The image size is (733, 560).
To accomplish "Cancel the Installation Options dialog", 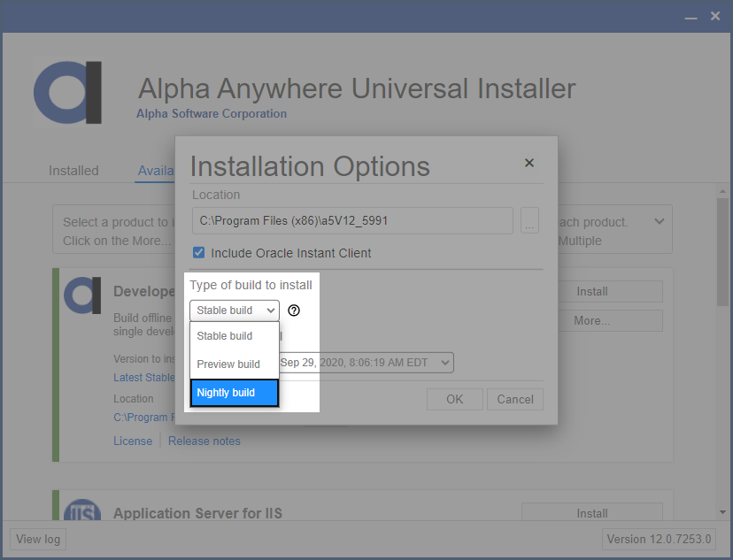I will [x=514, y=399].
